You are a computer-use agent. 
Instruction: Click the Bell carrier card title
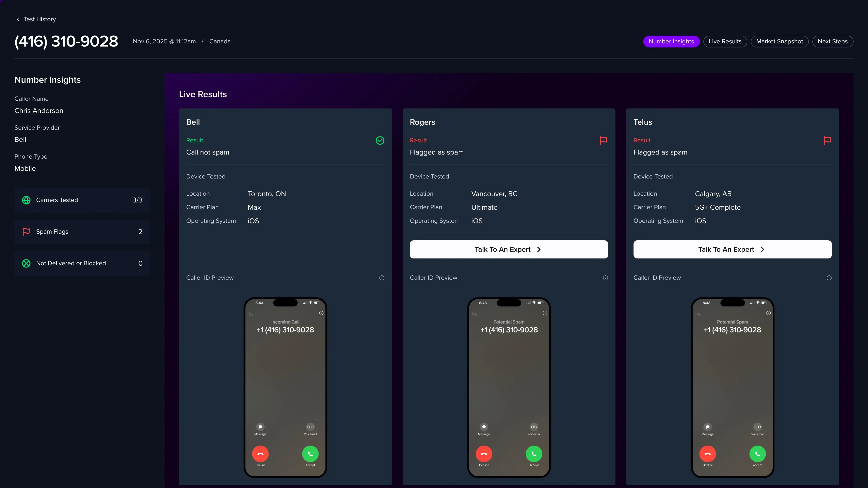(193, 122)
